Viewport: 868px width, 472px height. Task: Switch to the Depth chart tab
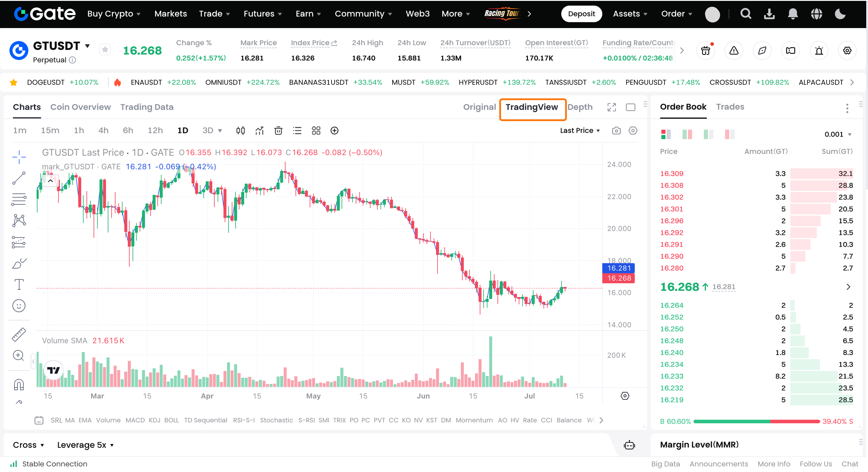tap(580, 107)
